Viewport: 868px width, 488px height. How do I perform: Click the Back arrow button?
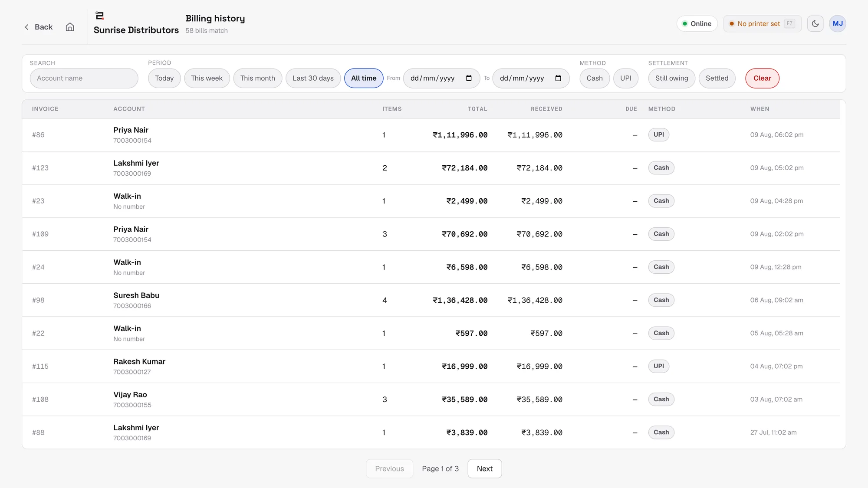click(x=39, y=27)
